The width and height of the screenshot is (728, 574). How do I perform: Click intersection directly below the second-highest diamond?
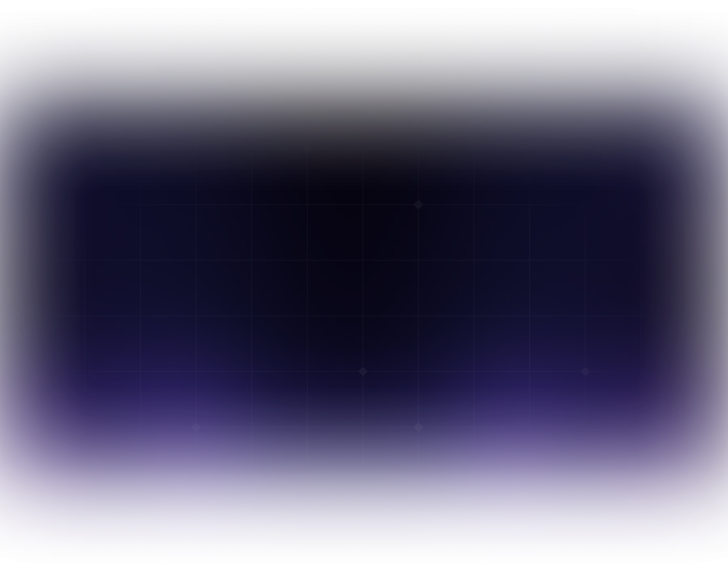pos(418,260)
